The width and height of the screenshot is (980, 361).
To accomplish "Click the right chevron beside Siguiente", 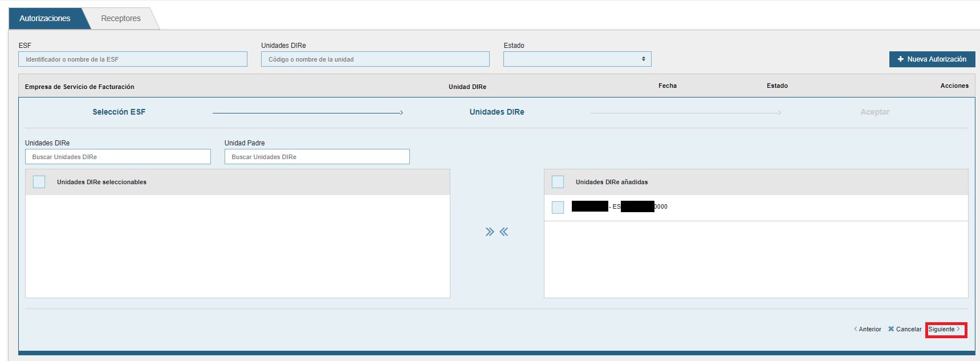I will click(x=958, y=329).
